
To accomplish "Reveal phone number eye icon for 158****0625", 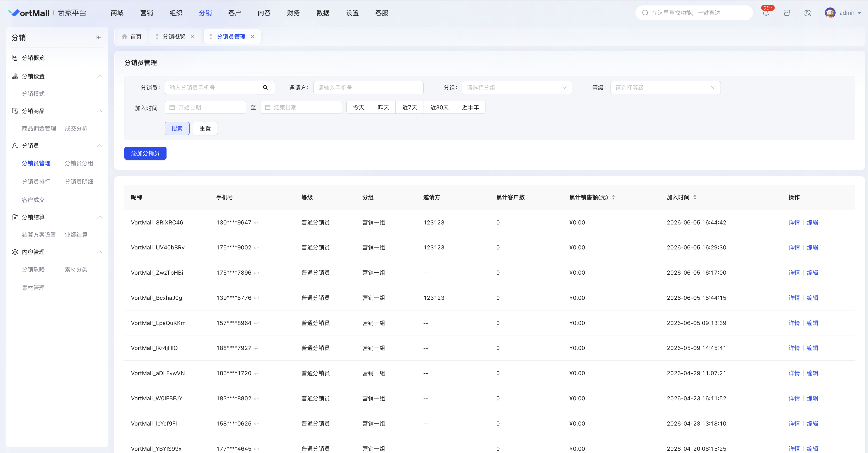I will click(256, 424).
